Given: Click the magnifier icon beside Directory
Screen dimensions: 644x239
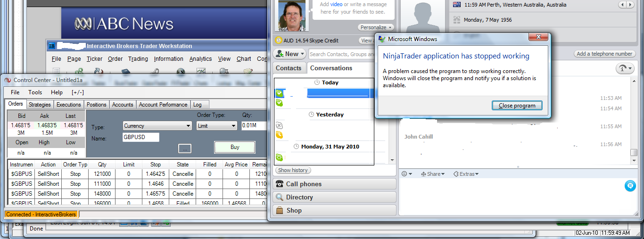Looking at the screenshot, I should tap(280, 197).
